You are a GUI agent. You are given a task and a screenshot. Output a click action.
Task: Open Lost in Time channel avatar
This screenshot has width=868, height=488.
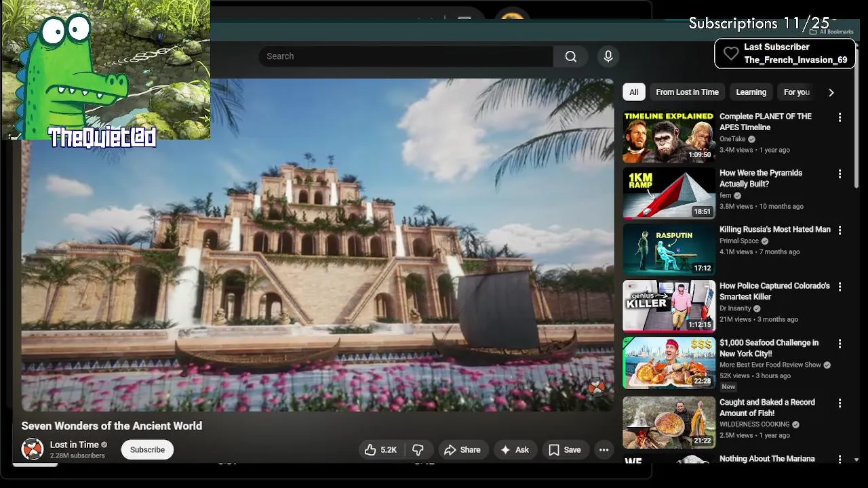[x=33, y=449]
